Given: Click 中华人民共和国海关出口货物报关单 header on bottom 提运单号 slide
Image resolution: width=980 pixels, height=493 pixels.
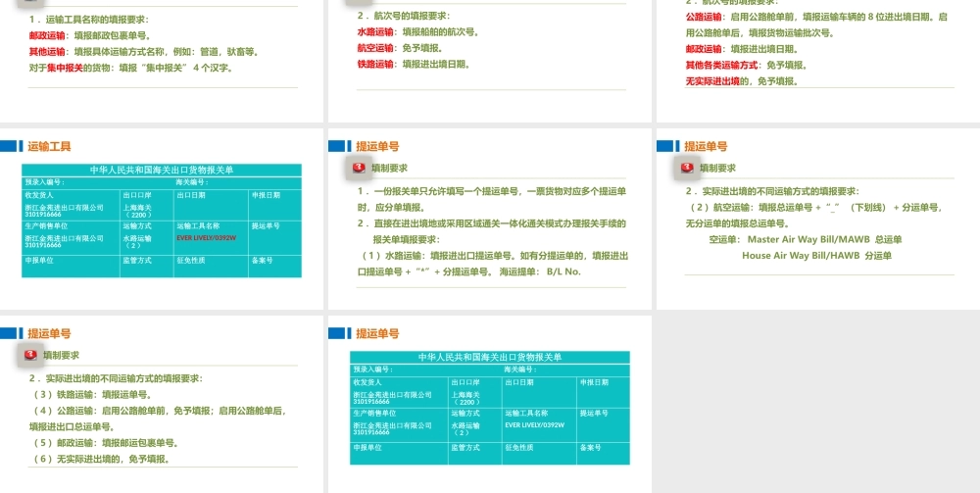Looking at the screenshot, I should pyautogui.click(x=490, y=358).
